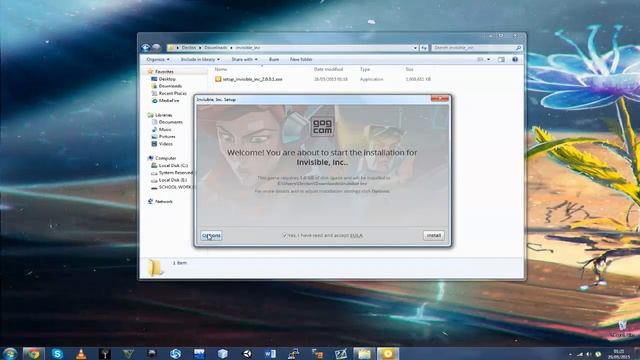Click Burn in the Explorer toolbar
Image resolution: width=640 pixels, height=360 pixels.
pos(274,60)
